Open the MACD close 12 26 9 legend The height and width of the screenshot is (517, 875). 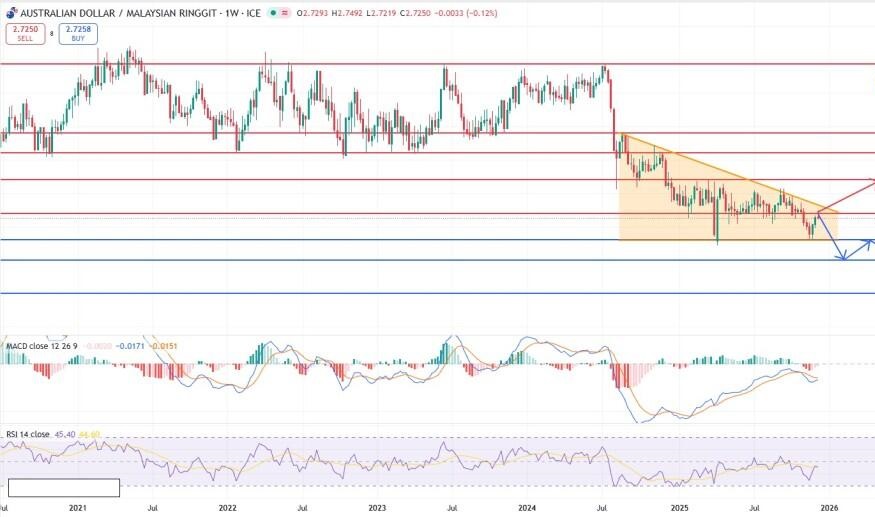[x=40, y=346]
